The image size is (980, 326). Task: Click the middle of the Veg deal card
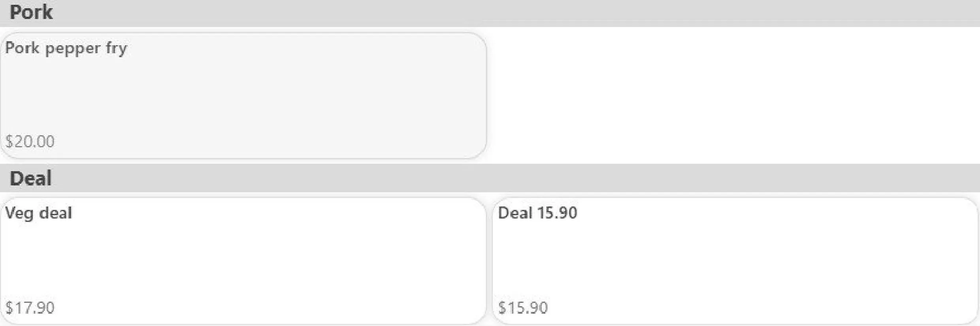[243, 261]
